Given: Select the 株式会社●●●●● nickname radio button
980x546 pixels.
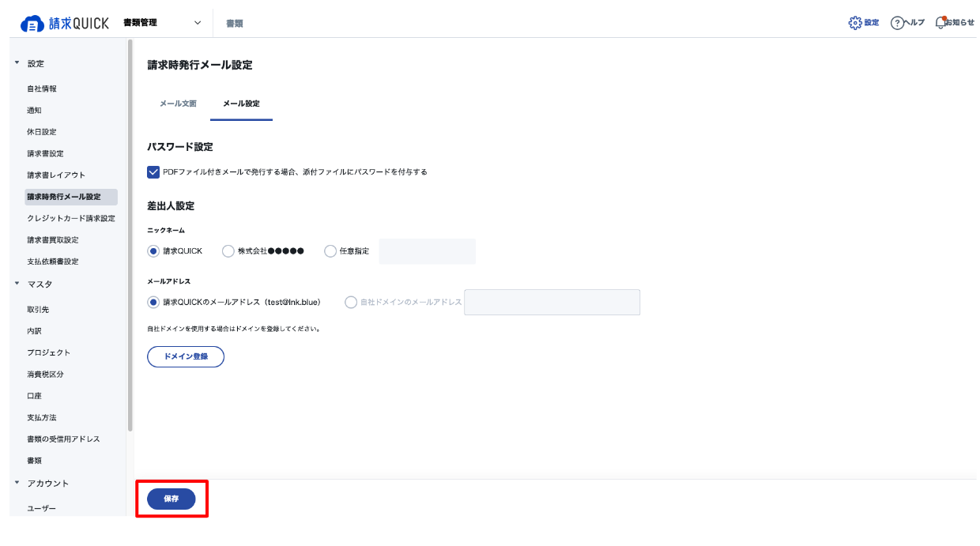Looking at the screenshot, I should point(228,251).
